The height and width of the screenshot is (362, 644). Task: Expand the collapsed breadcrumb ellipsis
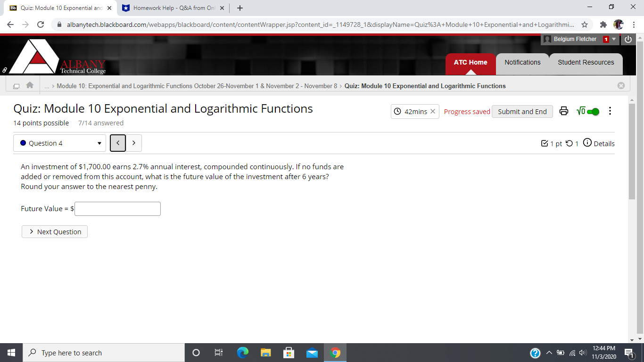[x=46, y=86]
